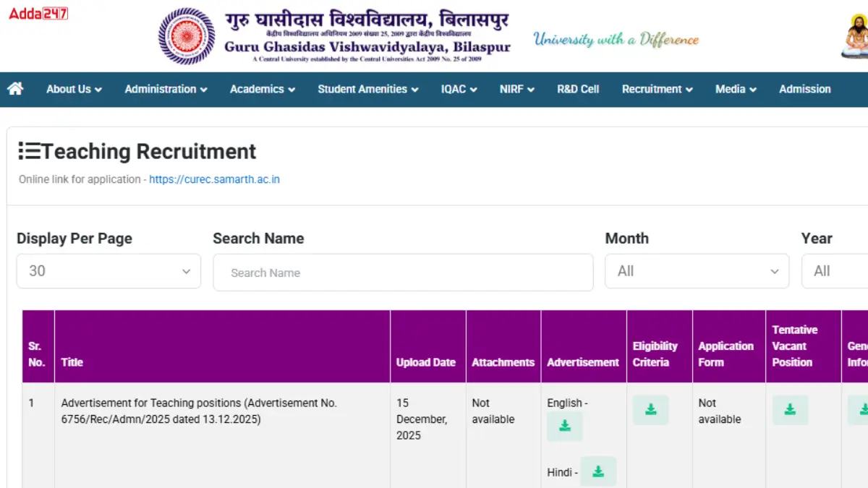The height and width of the screenshot is (488, 868).
Task: Open the Display Per Page dropdown
Action: pyautogui.click(x=109, y=271)
